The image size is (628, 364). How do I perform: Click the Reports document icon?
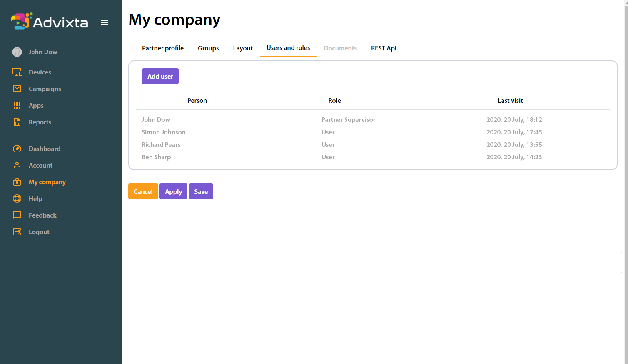tap(17, 122)
